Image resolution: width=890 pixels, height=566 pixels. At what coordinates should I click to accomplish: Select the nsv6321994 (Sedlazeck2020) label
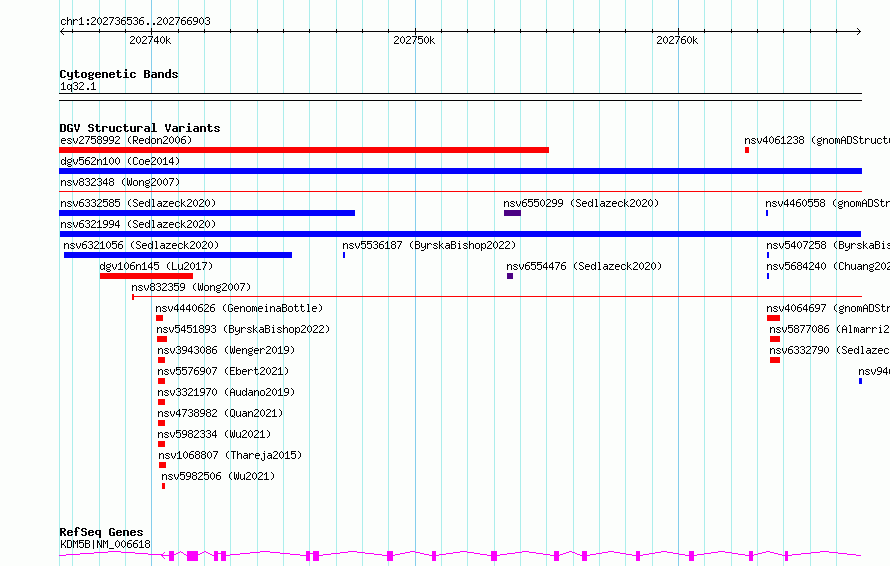(138, 224)
